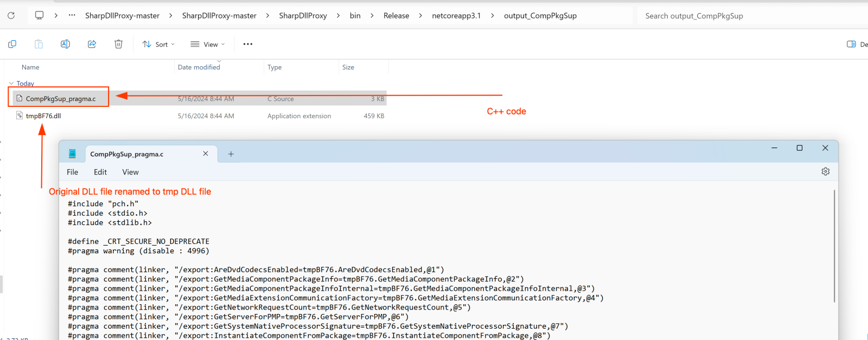868x340 pixels.
Task: Click the This PC monitor icon
Action: tap(39, 15)
